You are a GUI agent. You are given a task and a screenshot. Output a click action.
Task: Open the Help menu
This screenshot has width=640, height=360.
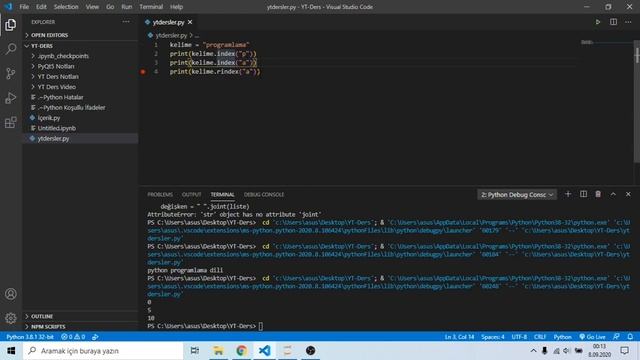point(176,7)
